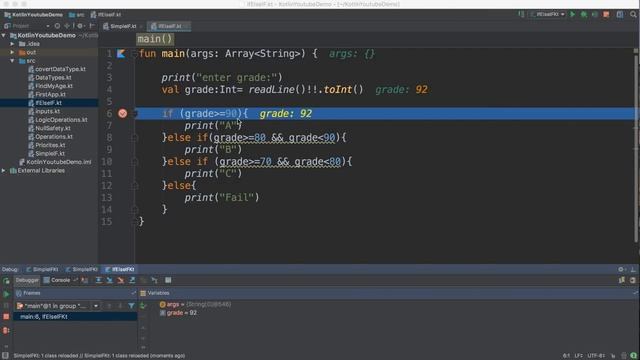Screen dimensions: 640x360
Task: Select args variable in Variables panel
Action: click(195, 304)
